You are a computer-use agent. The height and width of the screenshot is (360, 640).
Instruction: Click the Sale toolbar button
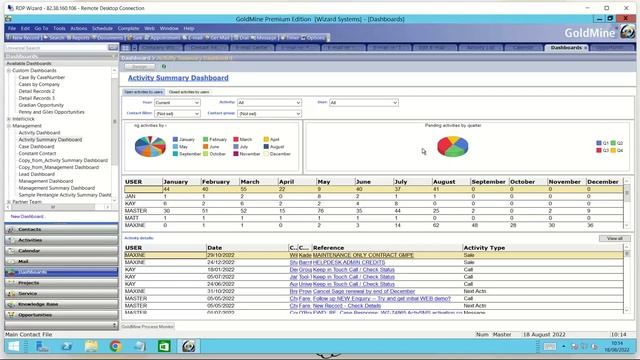(x=135, y=38)
